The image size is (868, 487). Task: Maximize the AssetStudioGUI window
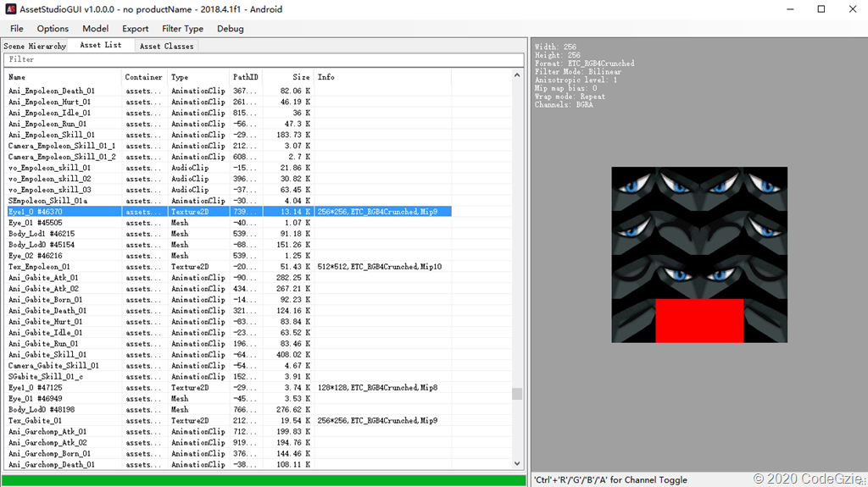pos(821,9)
